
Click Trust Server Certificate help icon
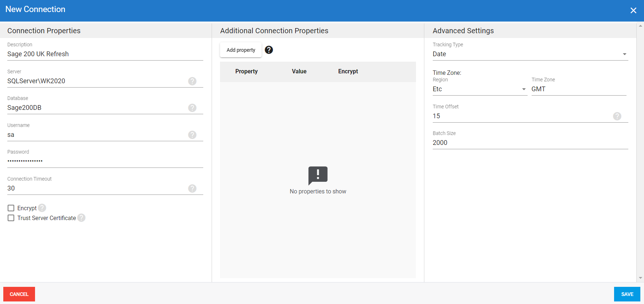click(81, 218)
